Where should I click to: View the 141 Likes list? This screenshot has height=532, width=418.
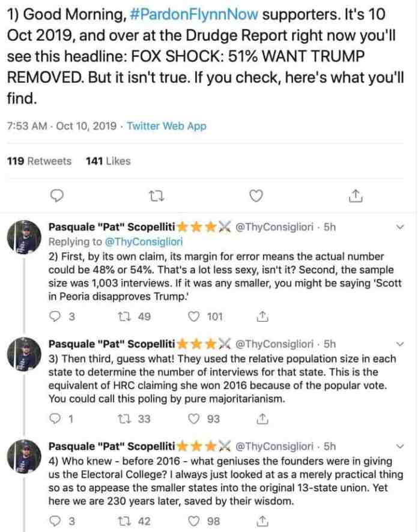click(108, 161)
